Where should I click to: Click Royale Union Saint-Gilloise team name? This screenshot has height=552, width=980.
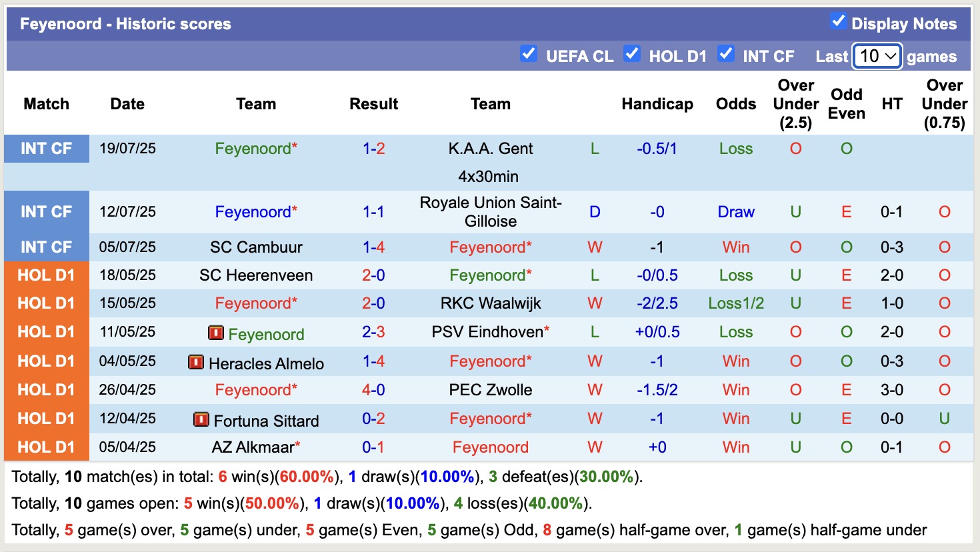[490, 211]
